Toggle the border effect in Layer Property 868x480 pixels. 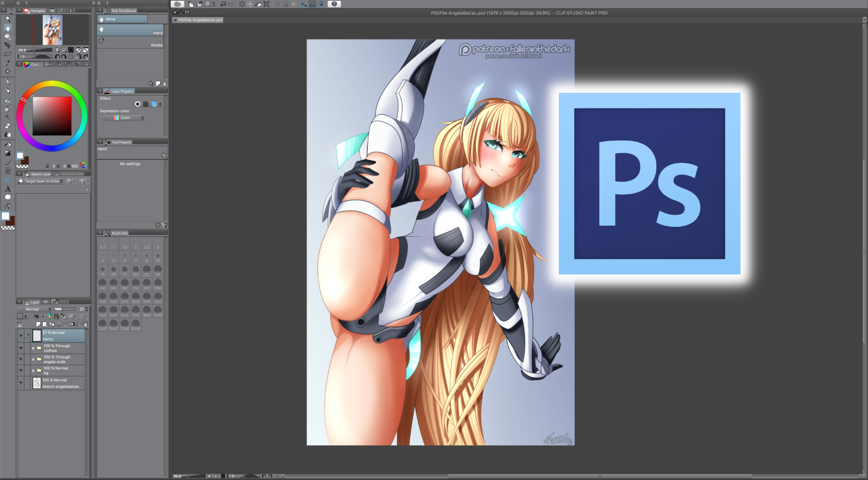(138, 104)
